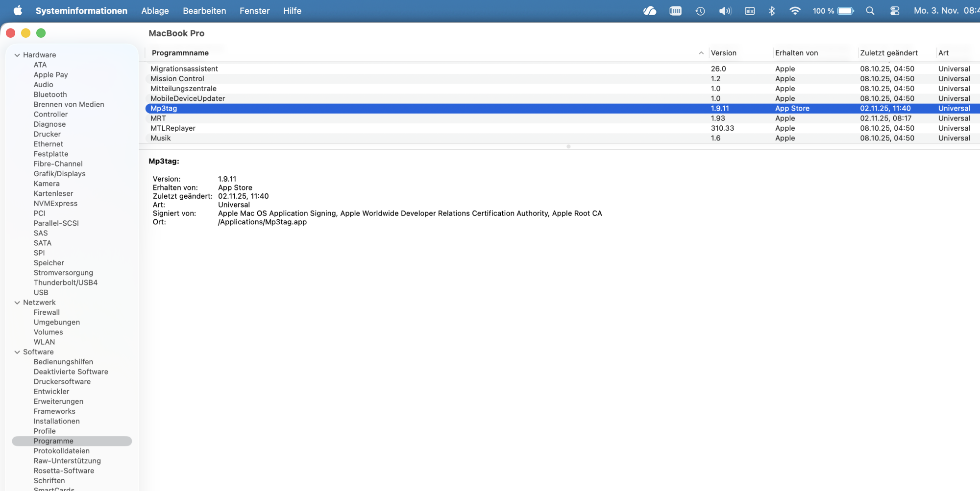This screenshot has width=980, height=491.
Task: Select Audio in sidebar
Action: (43, 85)
